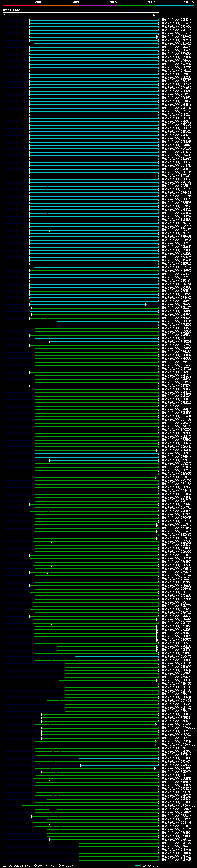Select the label UniRef100_A7J2I5
Screen dimensions: 197x868
tap(176, 94)
